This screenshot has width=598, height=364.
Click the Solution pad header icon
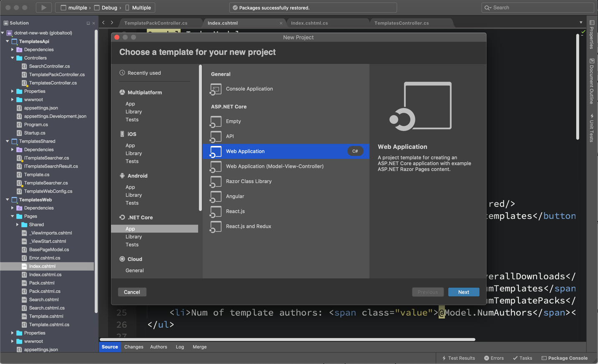click(x=6, y=23)
